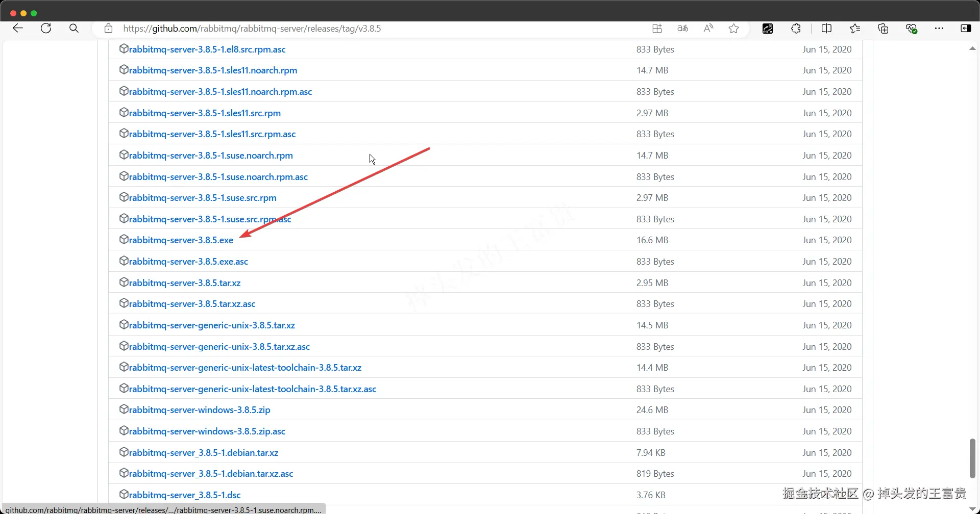980x514 pixels.
Task: View site information via the lock icon
Action: point(108,29)
